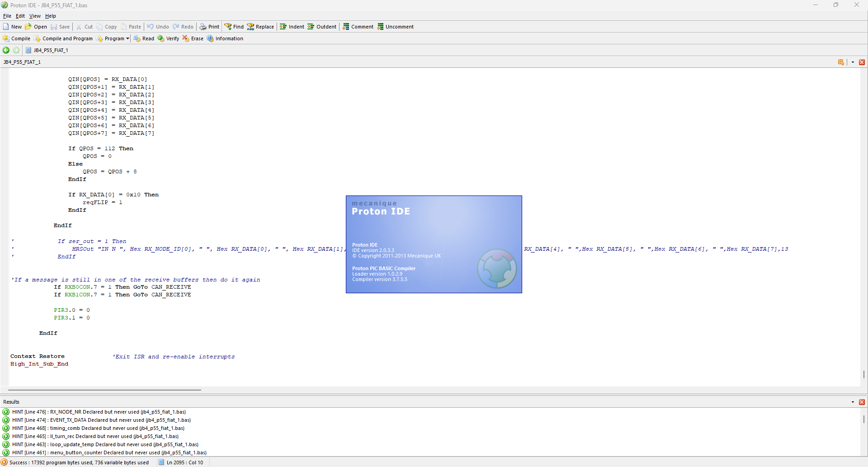Compile the BASIC program
Viewport: 868px width, 467px height.
point(16,38)
